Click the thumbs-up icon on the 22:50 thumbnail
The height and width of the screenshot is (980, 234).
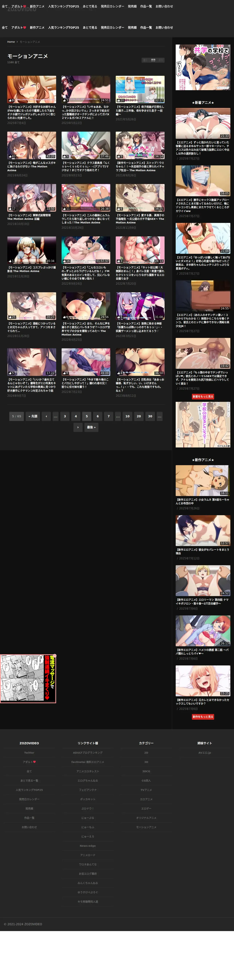pos(10,209)
